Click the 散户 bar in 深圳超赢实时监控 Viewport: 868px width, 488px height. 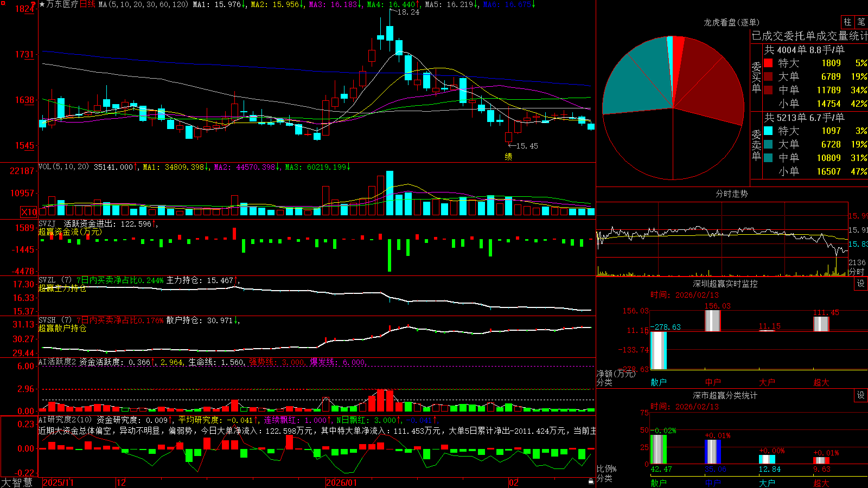point(659,350)
